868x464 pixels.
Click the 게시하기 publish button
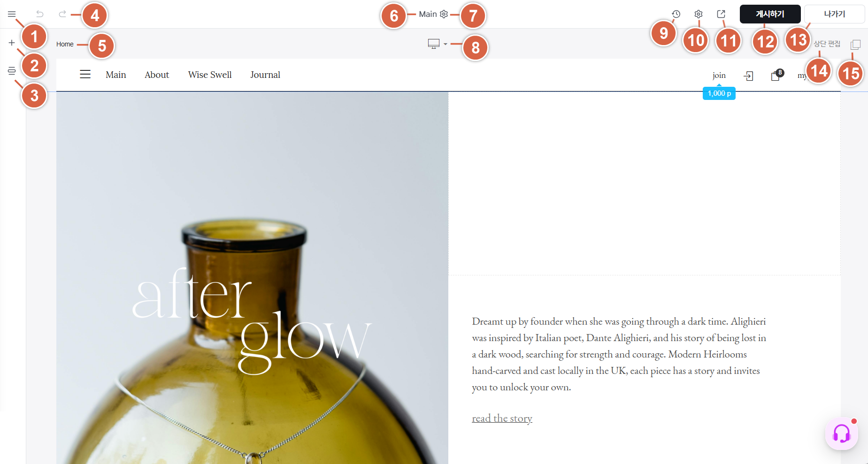tap(770, 14)
